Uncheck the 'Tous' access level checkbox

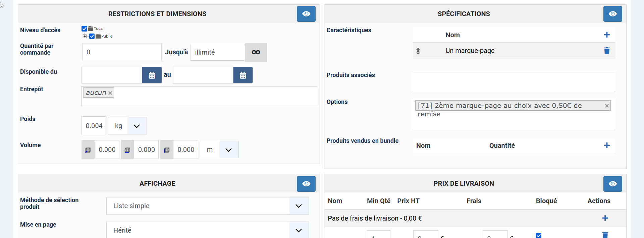[x=85, y=29]
